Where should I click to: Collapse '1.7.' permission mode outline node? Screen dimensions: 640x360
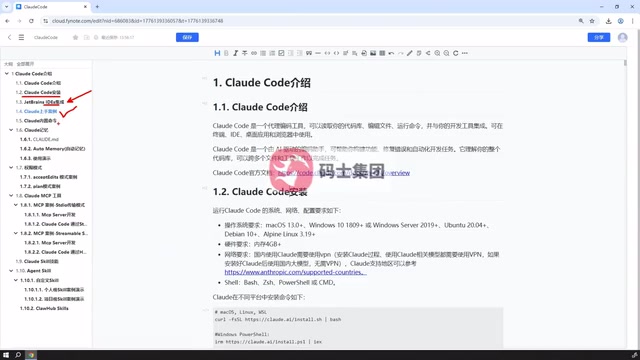coord(11,167)
